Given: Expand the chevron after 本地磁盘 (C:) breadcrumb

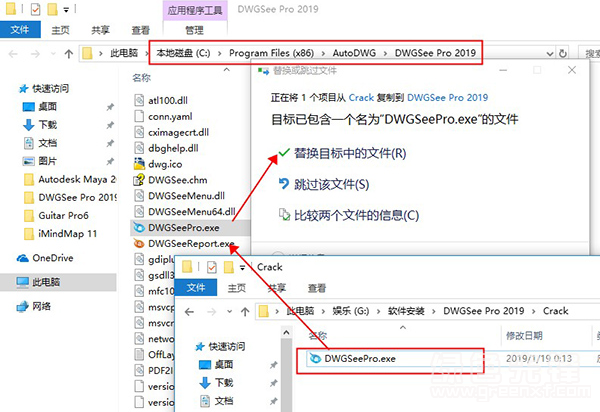Looking at the screenshot, I should [x=220, y=53].
